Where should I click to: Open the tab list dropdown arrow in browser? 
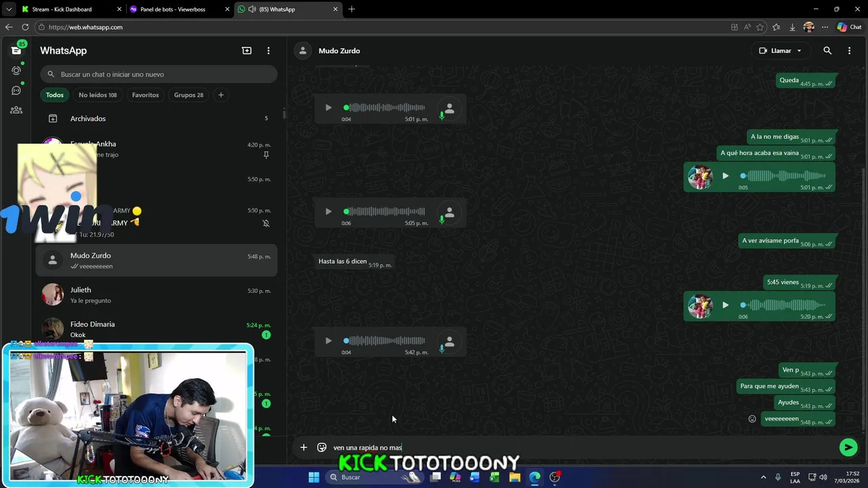tap(9, 9)
